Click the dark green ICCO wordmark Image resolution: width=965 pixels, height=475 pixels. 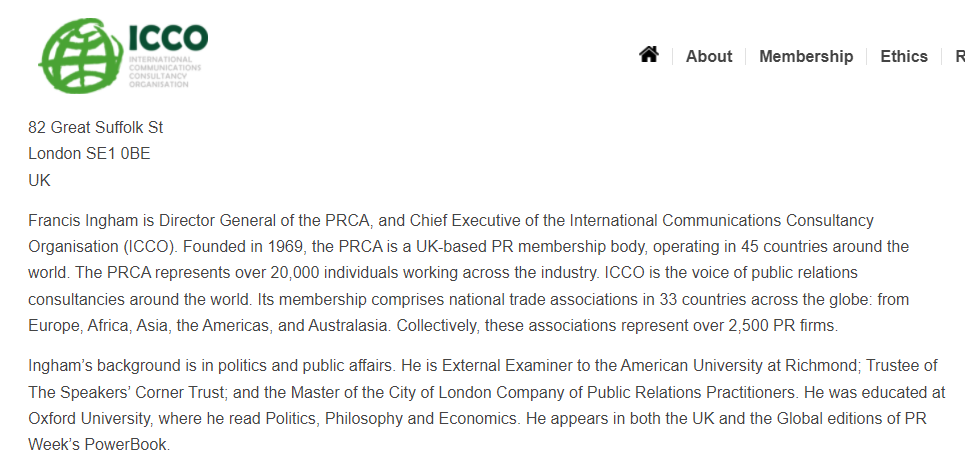[x=168, y=38]
